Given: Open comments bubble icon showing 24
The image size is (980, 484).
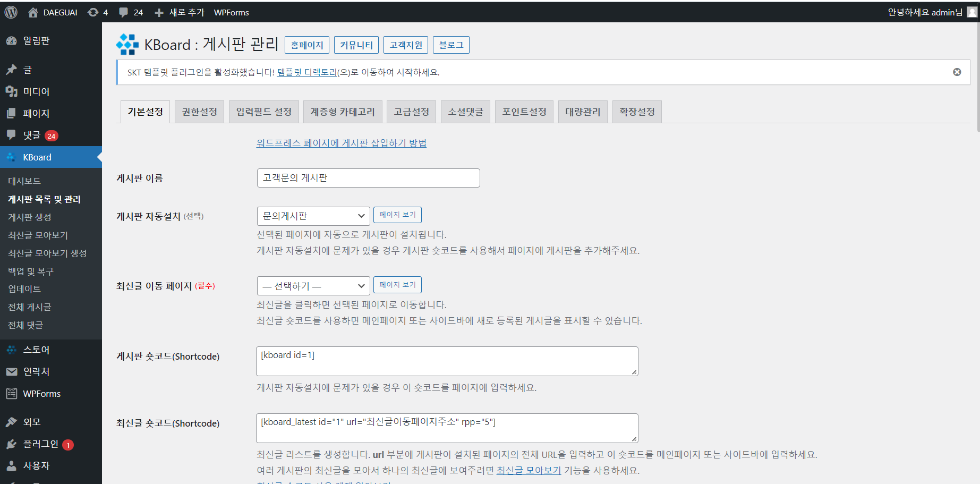Looking at the screenshot, I should click(123, 12).
